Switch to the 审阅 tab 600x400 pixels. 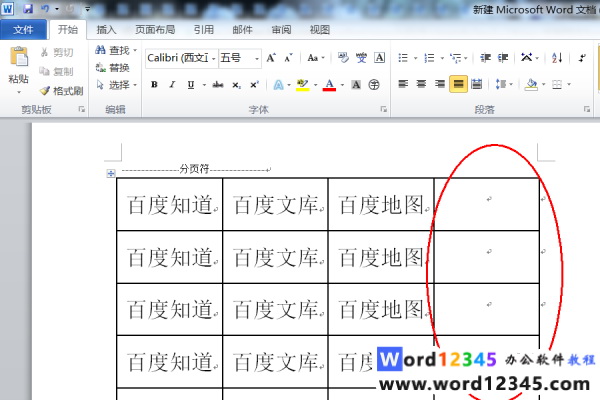(281, 29)
